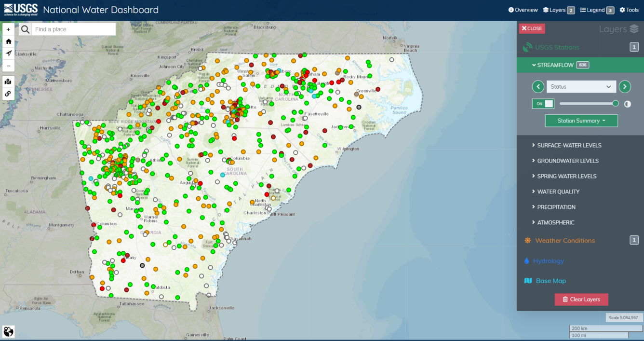
Task: Click the Hydrology water drop icon
Action: point(527,260)
